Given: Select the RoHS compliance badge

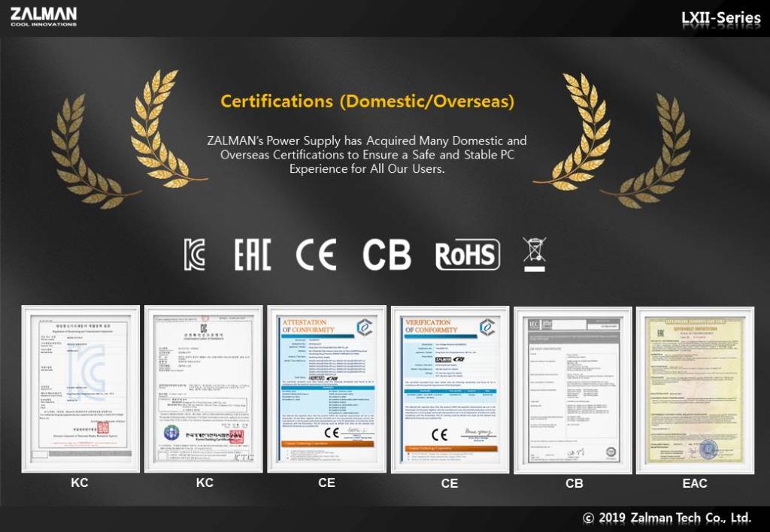Looking at the screenshot, I should tap(467, 255).
